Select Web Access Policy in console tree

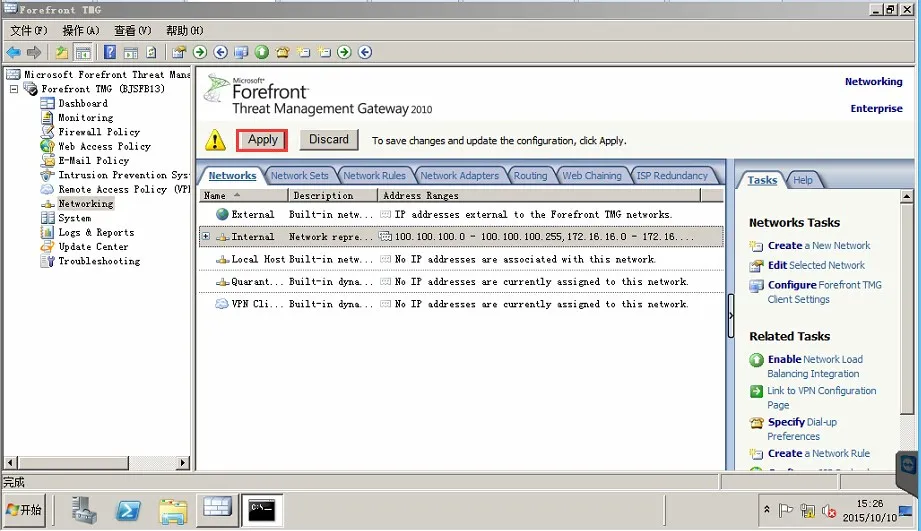pos(104,146)
